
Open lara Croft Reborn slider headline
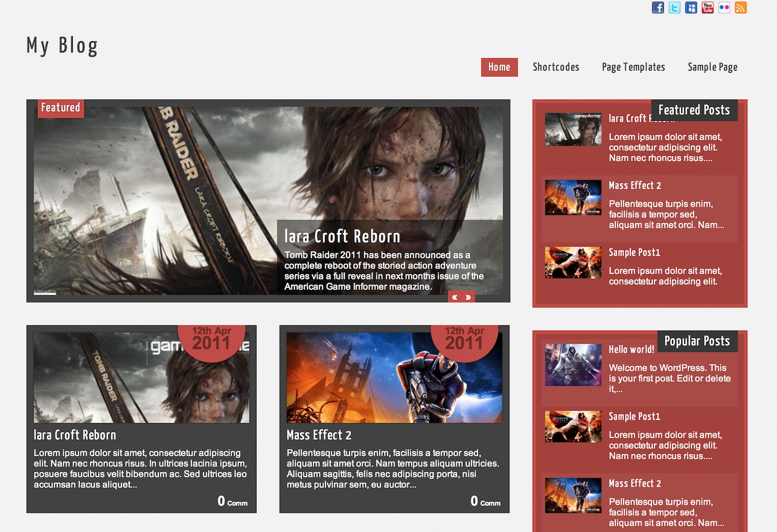(342, 236)
